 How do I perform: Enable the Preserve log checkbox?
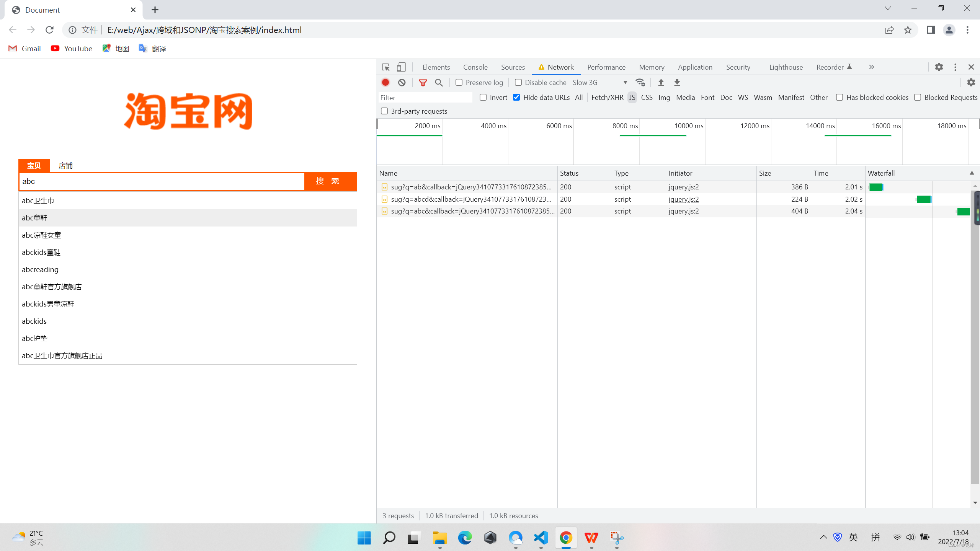coord(459,82)
